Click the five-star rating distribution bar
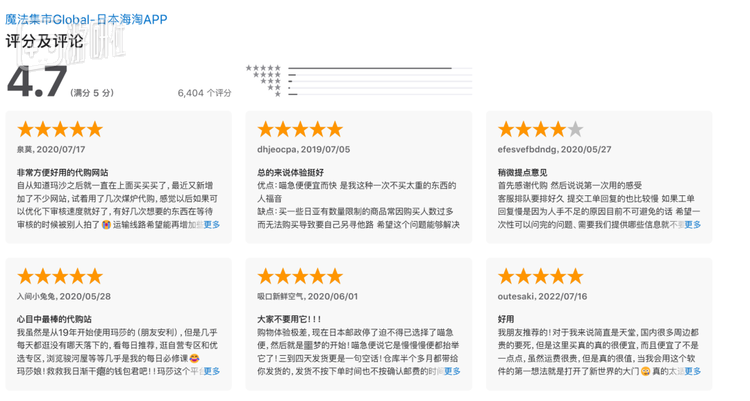 380,67
